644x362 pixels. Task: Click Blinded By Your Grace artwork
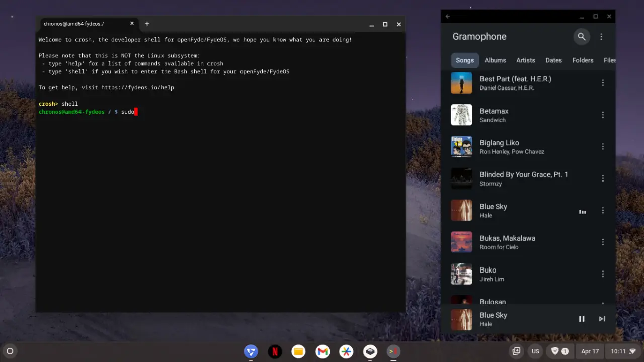coord(461,178)
